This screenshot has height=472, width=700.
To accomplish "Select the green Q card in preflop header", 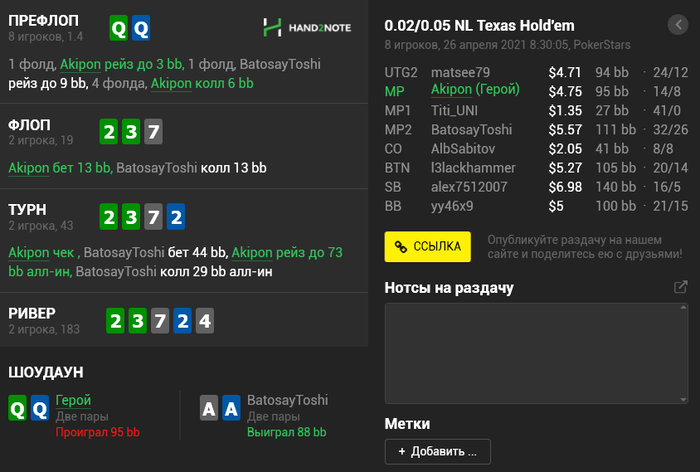I will coord(119,28).
